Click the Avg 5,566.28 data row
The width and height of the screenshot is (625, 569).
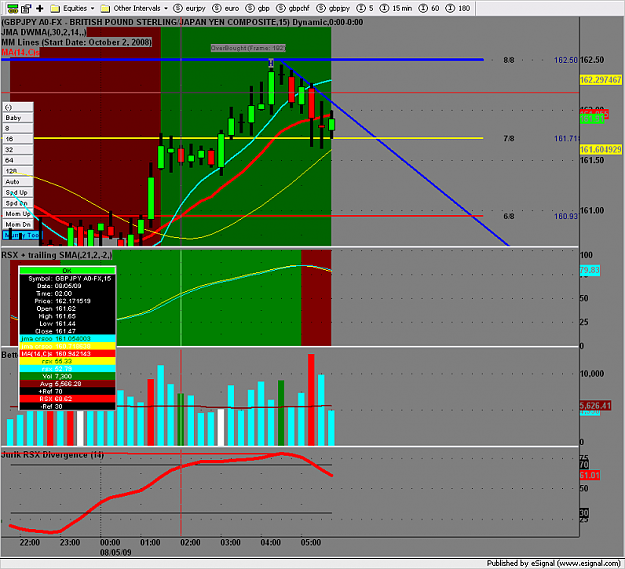coord(67,384)
